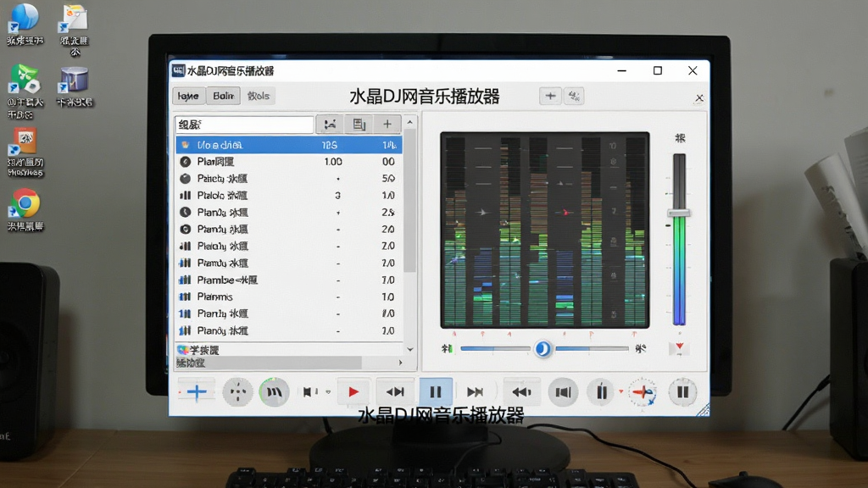Click the small speaker icon left of the red play button
This screenshot has height=488, width=868.
pos(308,391)
